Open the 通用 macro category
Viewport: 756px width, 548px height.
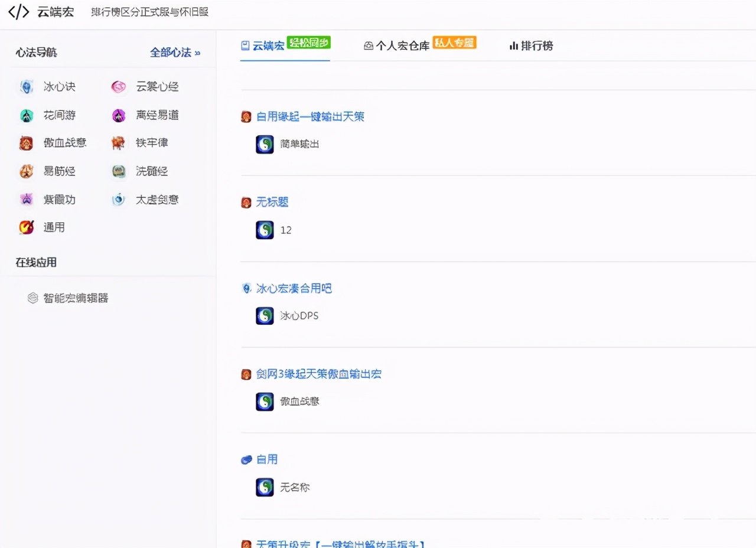point(54,227)
